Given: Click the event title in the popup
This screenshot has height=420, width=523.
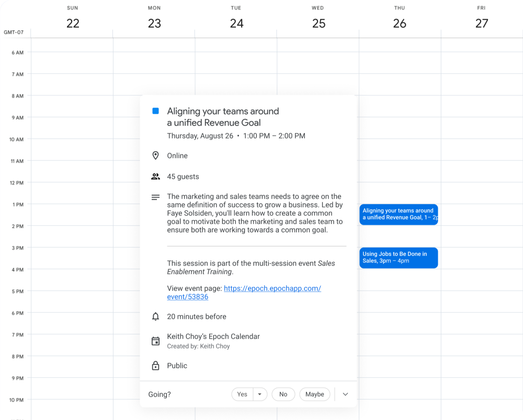Looking at the screenshot, I should [223, 117].
